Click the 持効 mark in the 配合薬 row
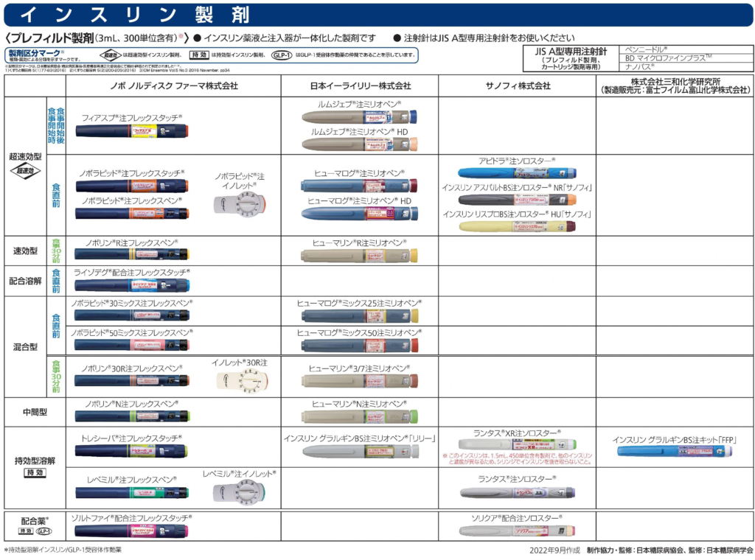The height and width of the screenshot is (560, 755). coord(26,531)
